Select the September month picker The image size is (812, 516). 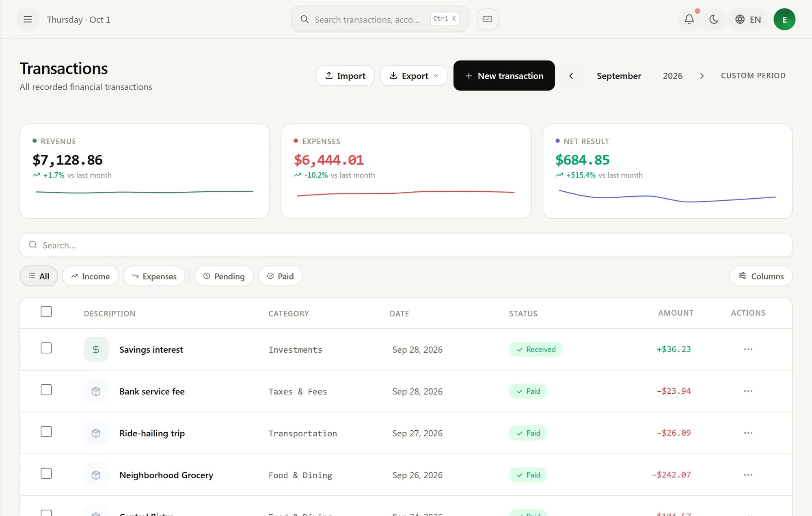point(619,76)
